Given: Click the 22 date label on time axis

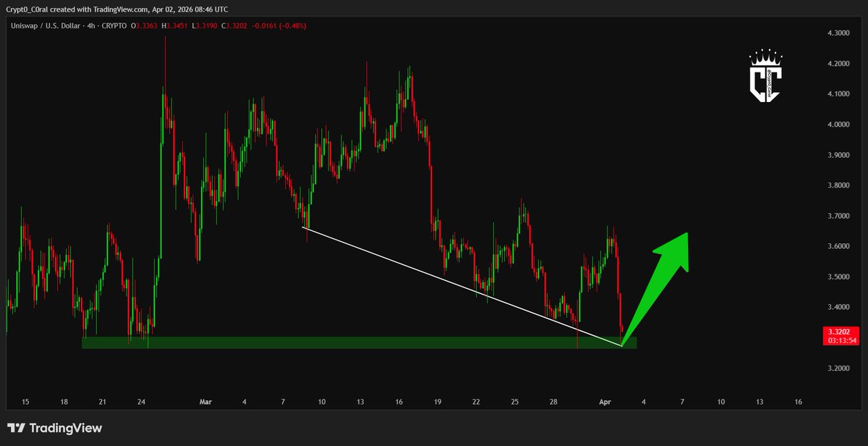Looking at the screenshot, I should (476, 402).
